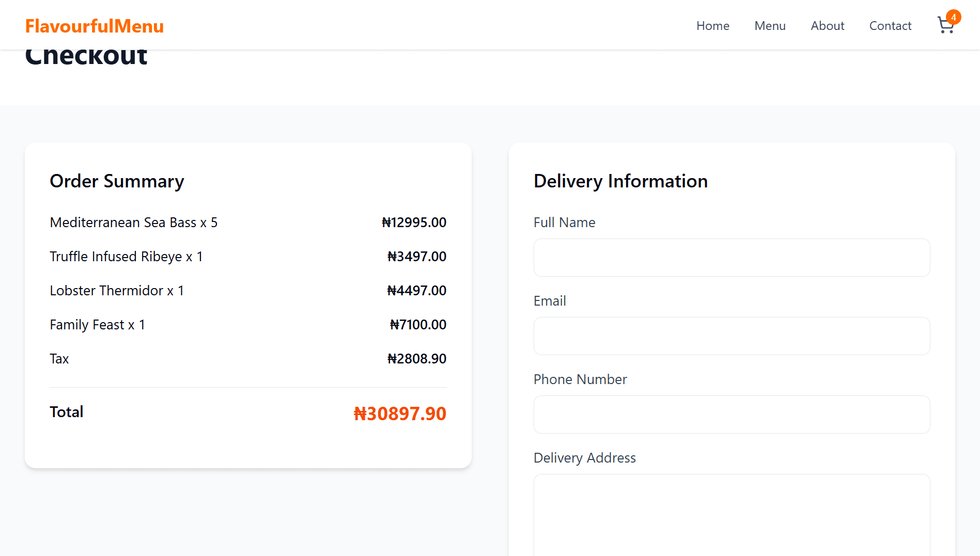
Task: Open the Menu navigation link
Action: pos(770,26)
